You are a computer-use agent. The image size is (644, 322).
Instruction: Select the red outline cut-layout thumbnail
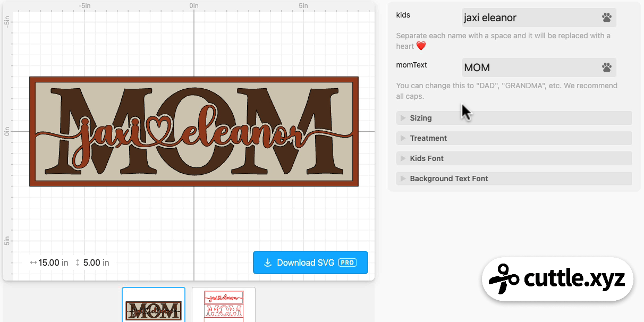point(224,304)
